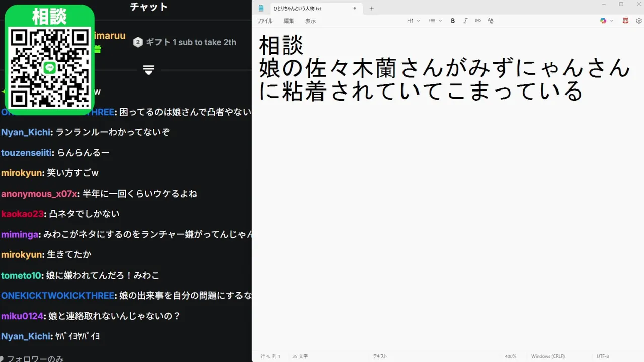Image resolution: width=644 pixels, height=362 pixels.
Task: Click the ギフト 1 sub to take 2th text
Action: point(191,42)
